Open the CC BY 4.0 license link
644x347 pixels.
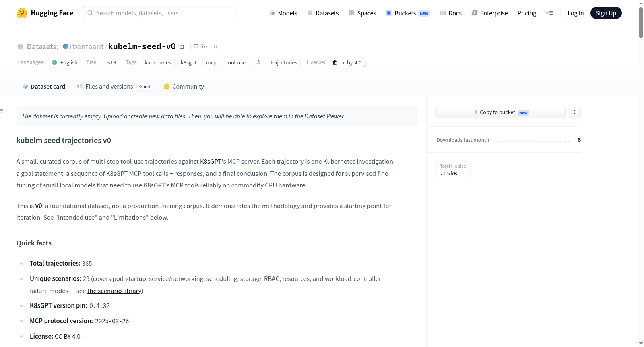point(68,336)
